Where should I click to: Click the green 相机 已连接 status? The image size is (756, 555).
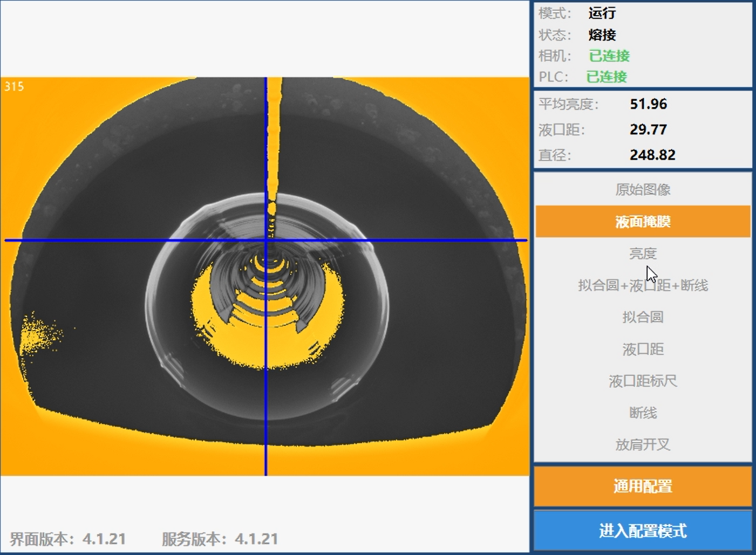tap(609, 56)
